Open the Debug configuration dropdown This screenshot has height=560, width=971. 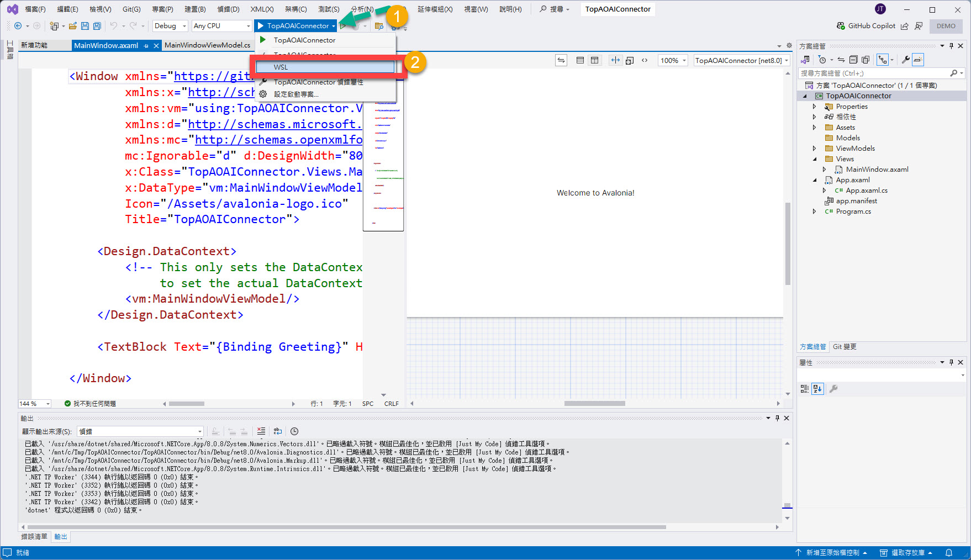point(170,26)
